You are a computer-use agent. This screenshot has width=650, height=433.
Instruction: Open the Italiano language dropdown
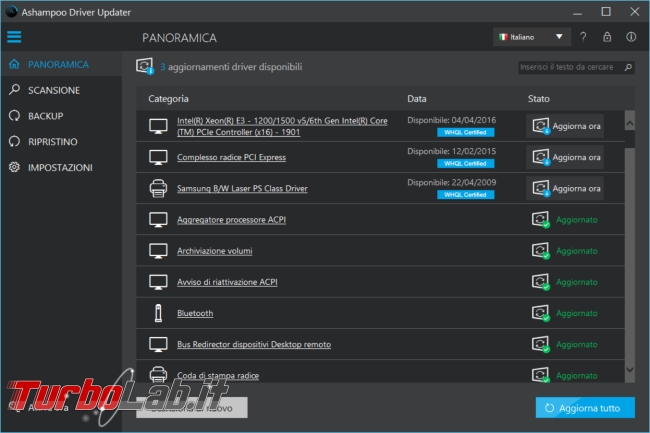point(532,37)
